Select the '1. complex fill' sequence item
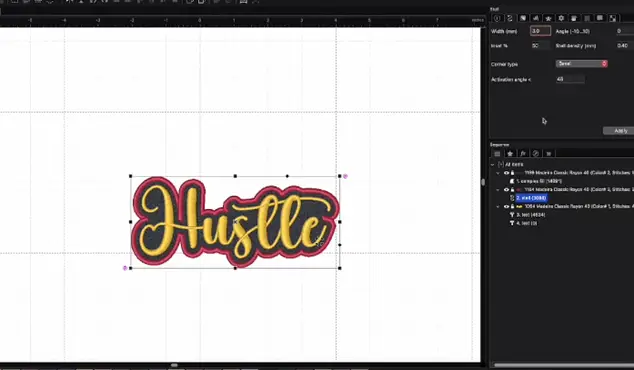The width and height of the screenshot is (634, 370). tap(539, 181)
